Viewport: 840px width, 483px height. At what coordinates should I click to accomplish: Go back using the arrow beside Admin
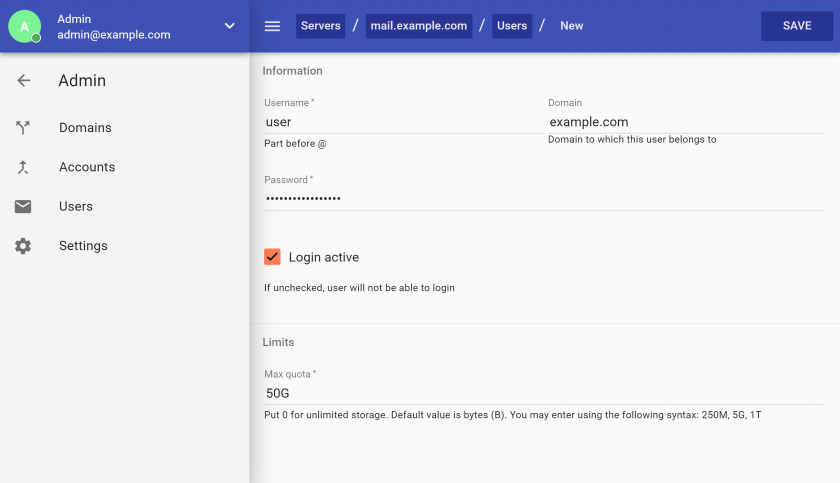tap(24, 80)
